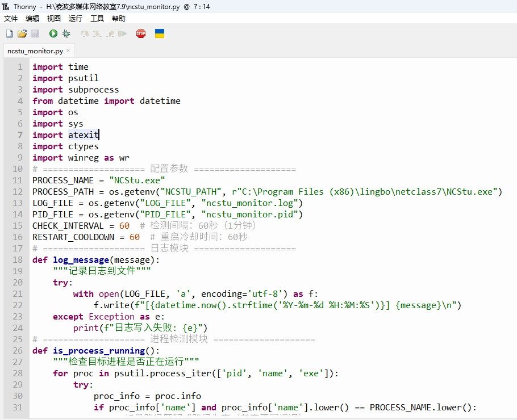Open the 视图 (View) menu
This screenshot has width=517, height=420.
(54, 19)
